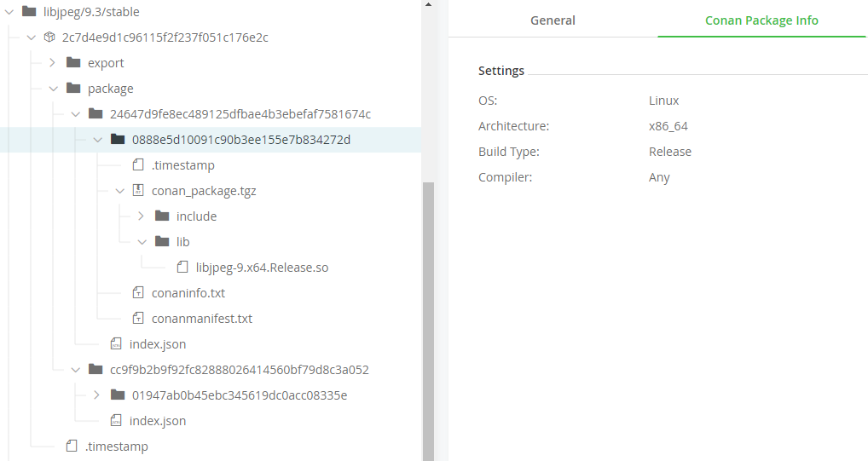The height and width of the screenshot is (461, 868).
Task: Select the package folder label
Action: point(111,89)
